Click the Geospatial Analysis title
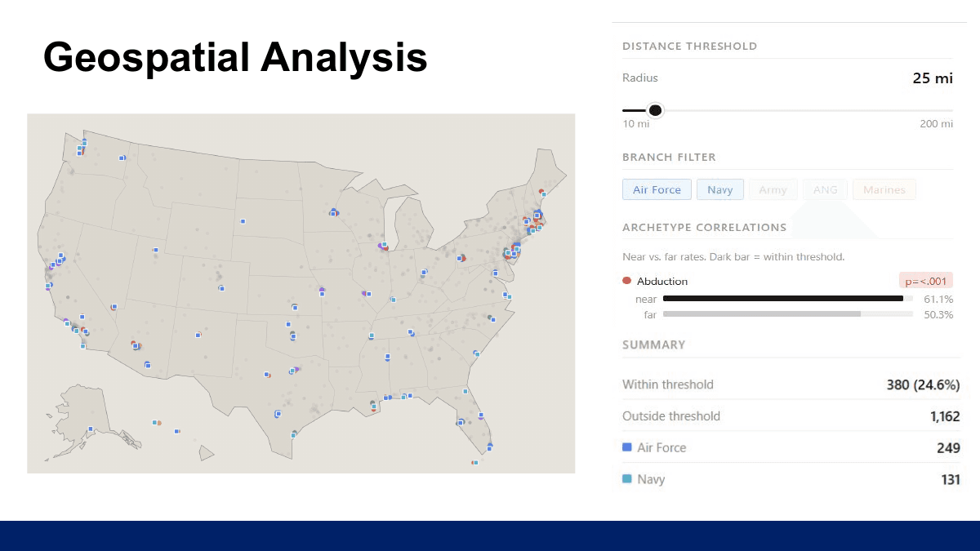The image size is (980, 551). click(x=235, y=57)
